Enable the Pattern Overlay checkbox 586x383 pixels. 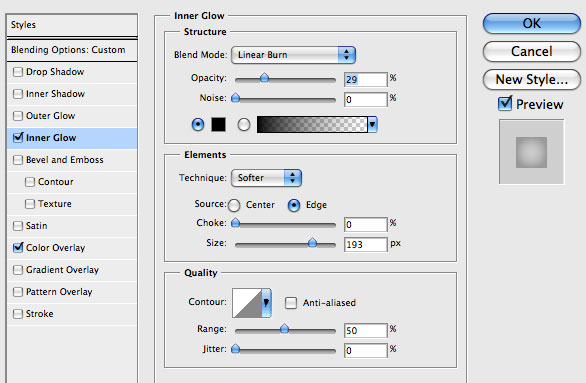click(x=18, y=292)
